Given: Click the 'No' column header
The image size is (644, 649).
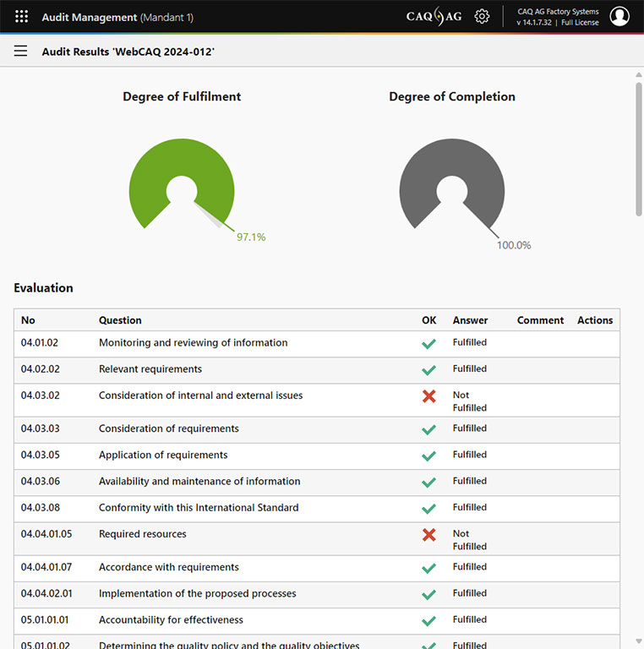Looking at the screenshot, I should tap(28, 320).
